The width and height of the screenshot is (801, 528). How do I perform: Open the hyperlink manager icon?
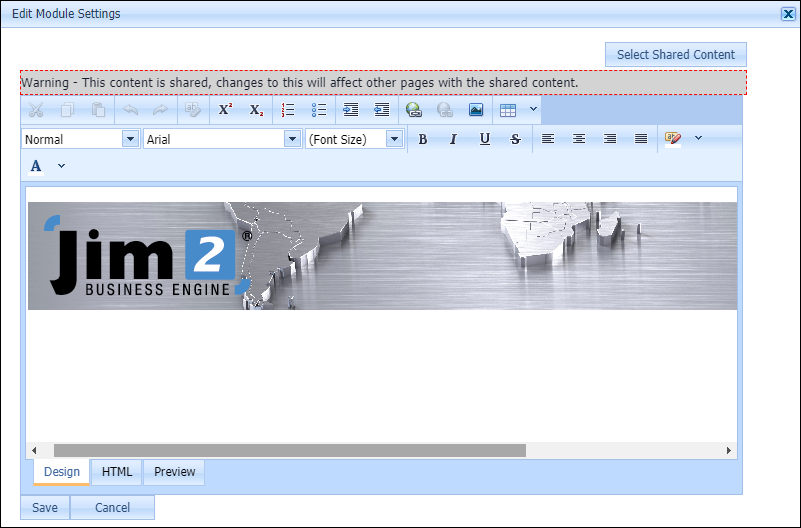coord(414,110)
